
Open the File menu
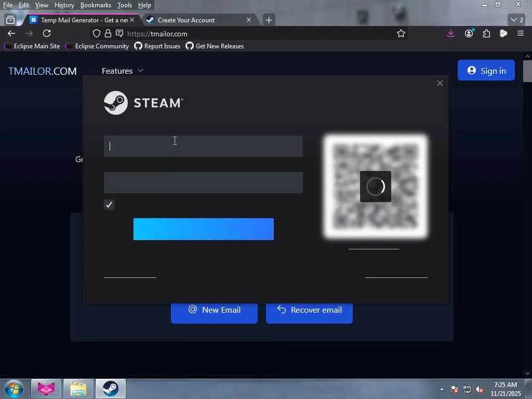pyautogui.click(x=7, y=5)
